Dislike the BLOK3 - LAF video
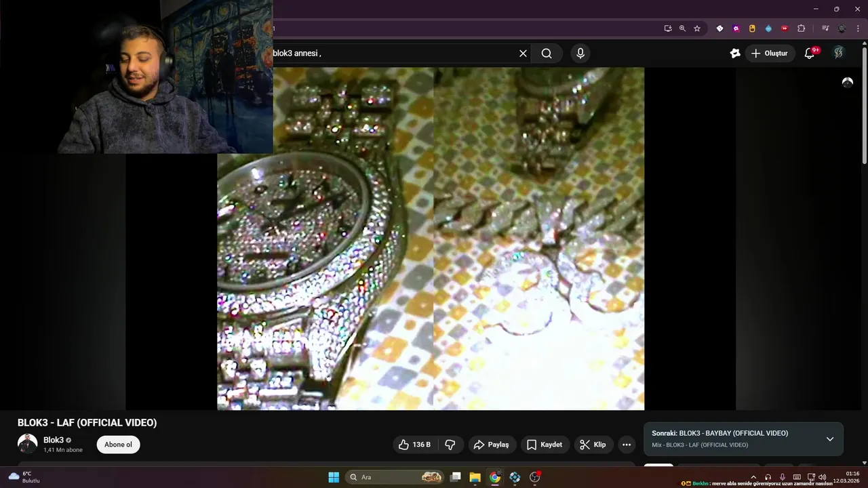 pos(450,445)
